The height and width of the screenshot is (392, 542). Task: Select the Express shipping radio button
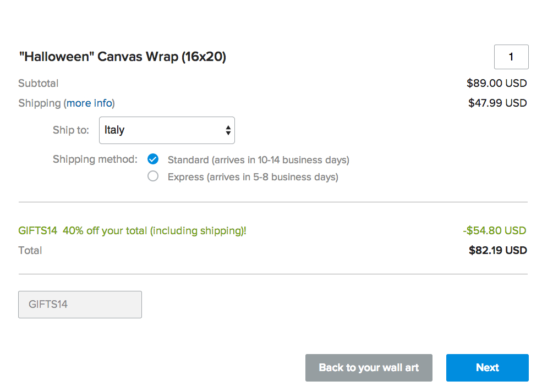(153, 176)
